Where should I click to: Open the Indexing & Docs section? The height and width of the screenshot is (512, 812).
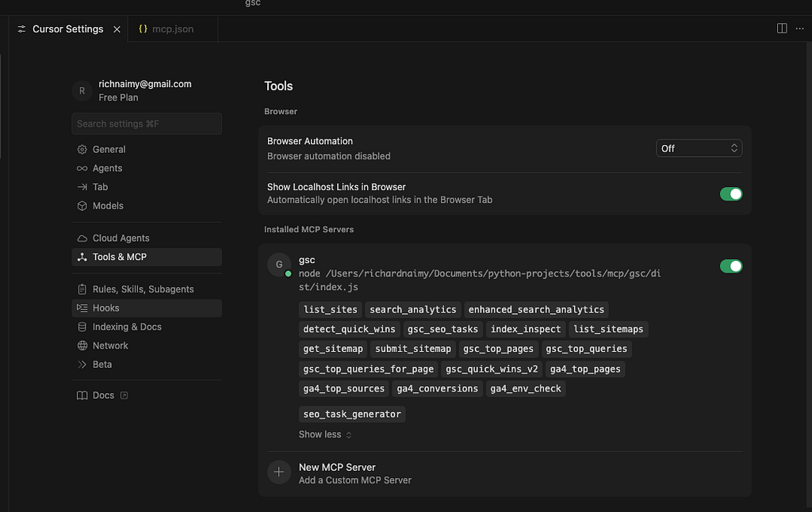click(147, 327)
